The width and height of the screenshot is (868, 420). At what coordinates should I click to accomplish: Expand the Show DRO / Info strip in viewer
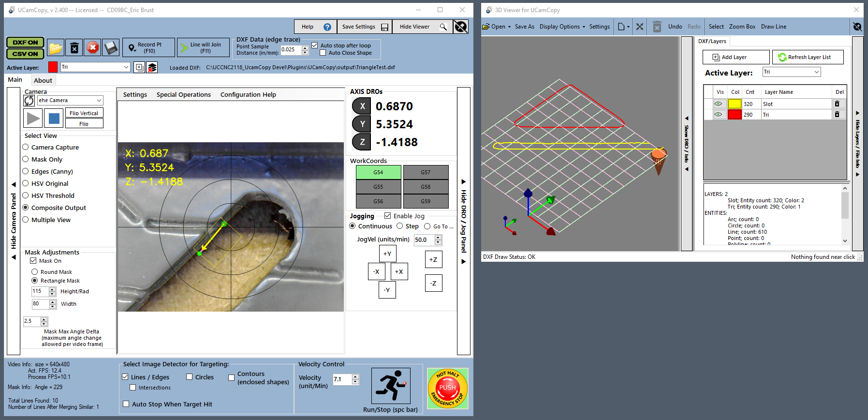tap(687, 144)
